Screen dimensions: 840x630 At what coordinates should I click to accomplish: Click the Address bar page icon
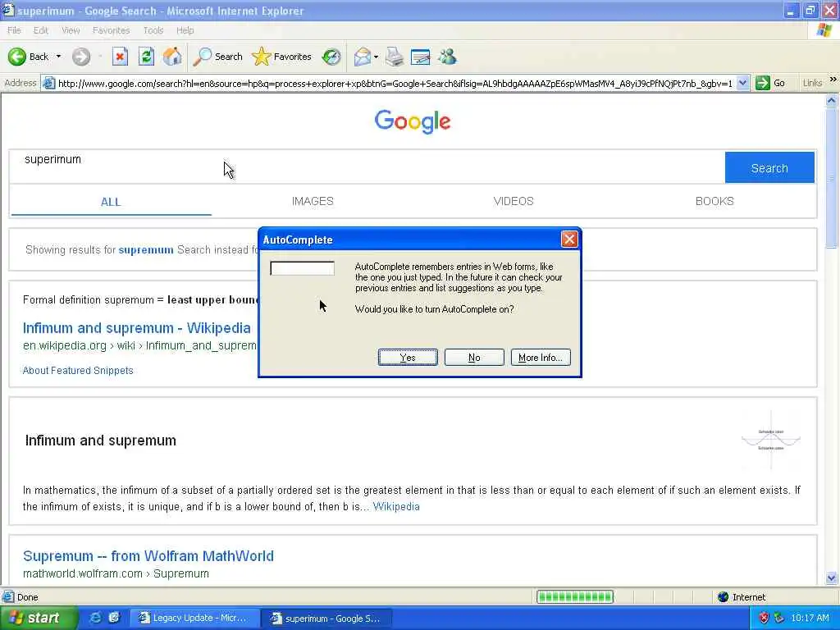point(48,84)
